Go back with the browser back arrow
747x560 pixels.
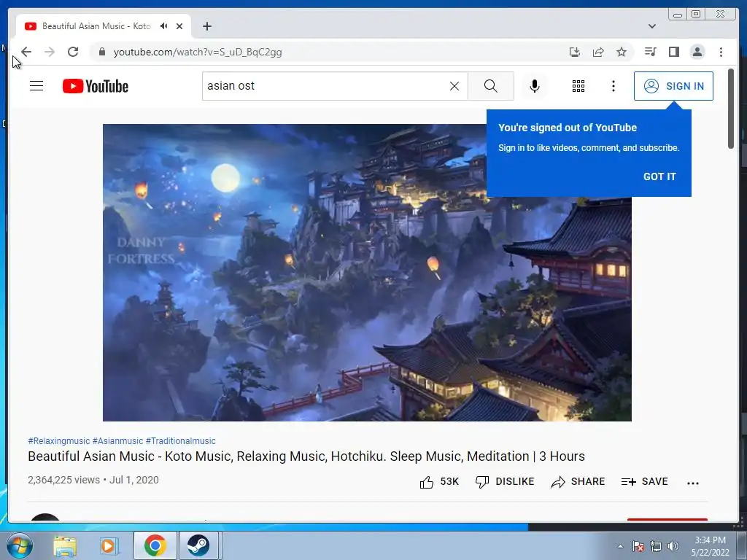(x=26, y=52)
